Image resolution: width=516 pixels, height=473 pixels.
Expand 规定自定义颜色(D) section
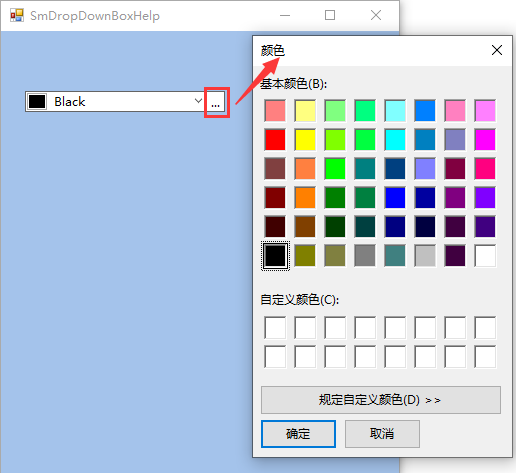click(x=381, y=400)
